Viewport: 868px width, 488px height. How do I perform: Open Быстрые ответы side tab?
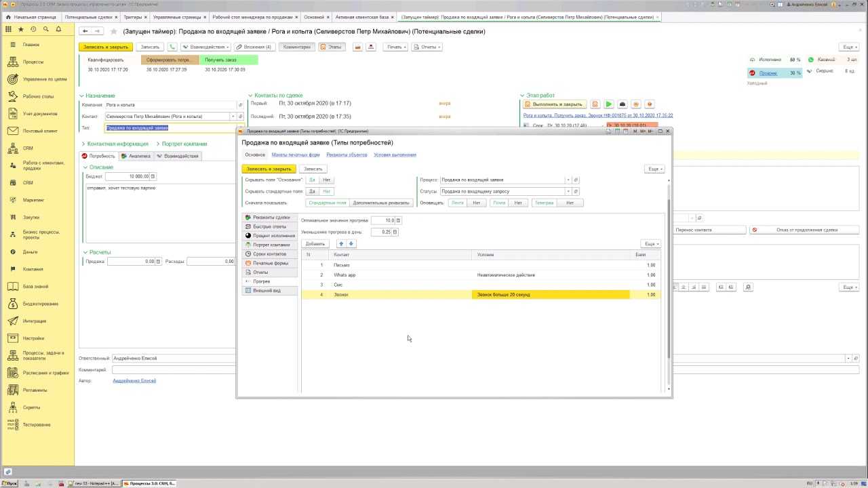point(269,226)
